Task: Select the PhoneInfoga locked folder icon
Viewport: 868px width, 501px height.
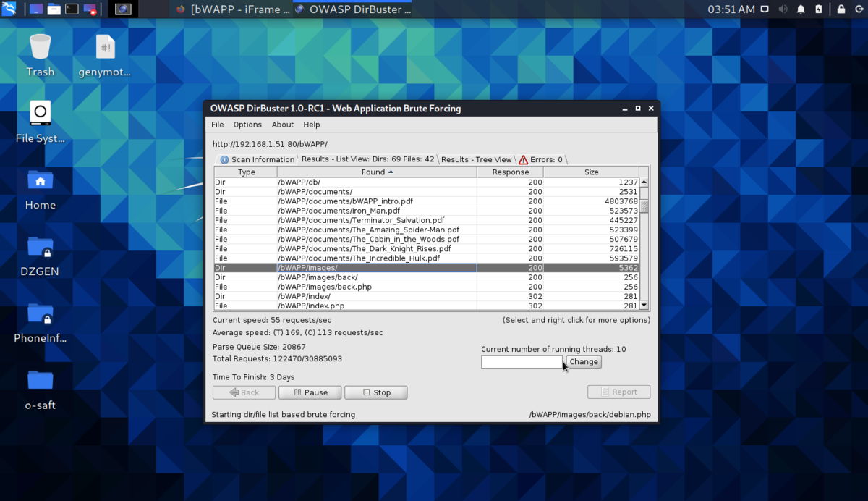Action: (41, 321)
